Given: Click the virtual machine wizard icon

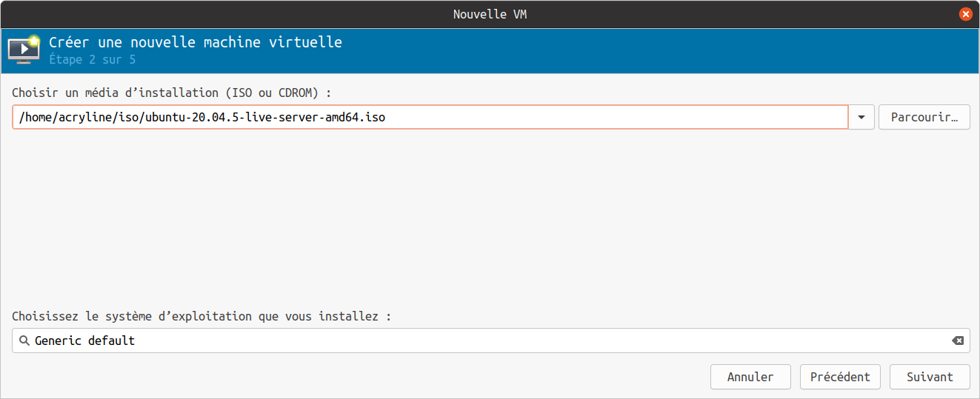Looking at the screenshot, I should (24, 50).
